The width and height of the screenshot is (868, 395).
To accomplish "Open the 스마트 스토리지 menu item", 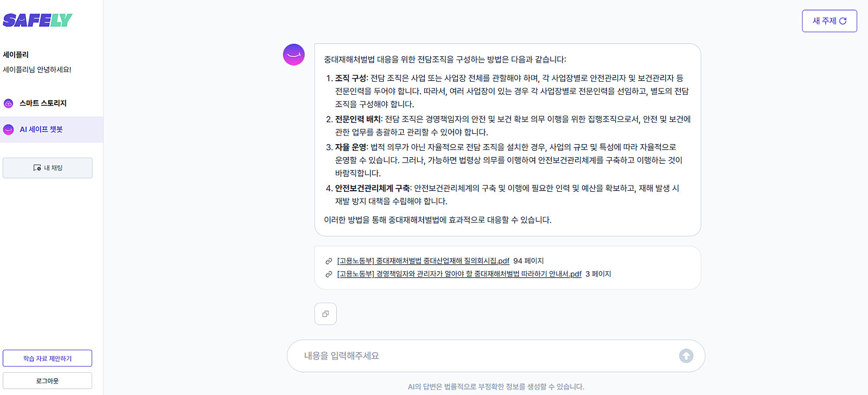I will click(x=43, y=103).
